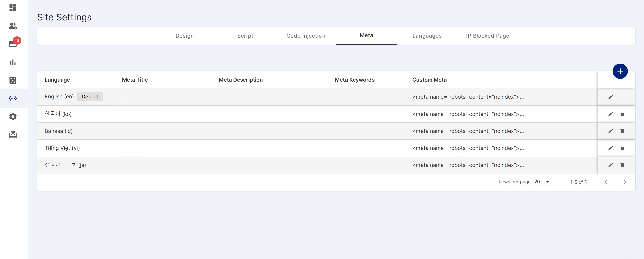Go to previous page of table
The height and width of the screenshot is (259, 644).
coord(606,182)
